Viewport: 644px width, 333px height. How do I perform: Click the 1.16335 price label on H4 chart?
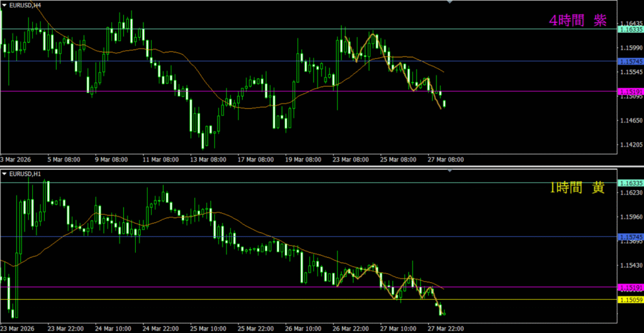click(x=630, y=30)
